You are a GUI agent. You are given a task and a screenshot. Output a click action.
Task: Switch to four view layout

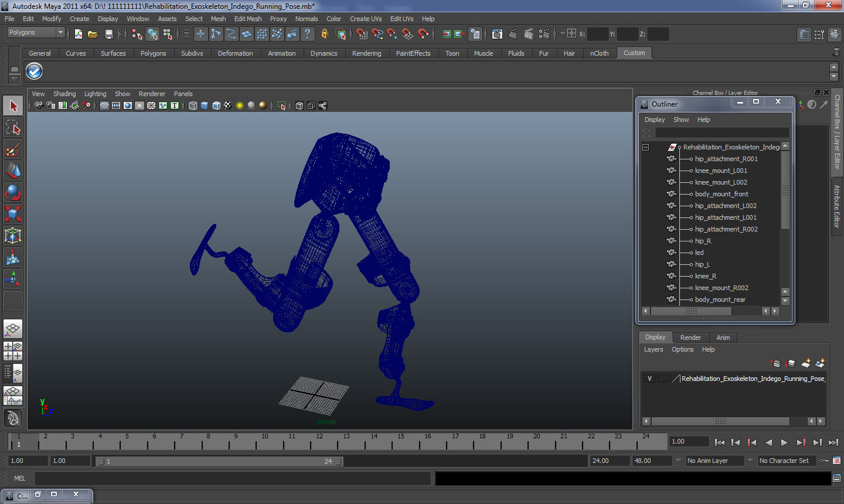(x=13, y=351)
